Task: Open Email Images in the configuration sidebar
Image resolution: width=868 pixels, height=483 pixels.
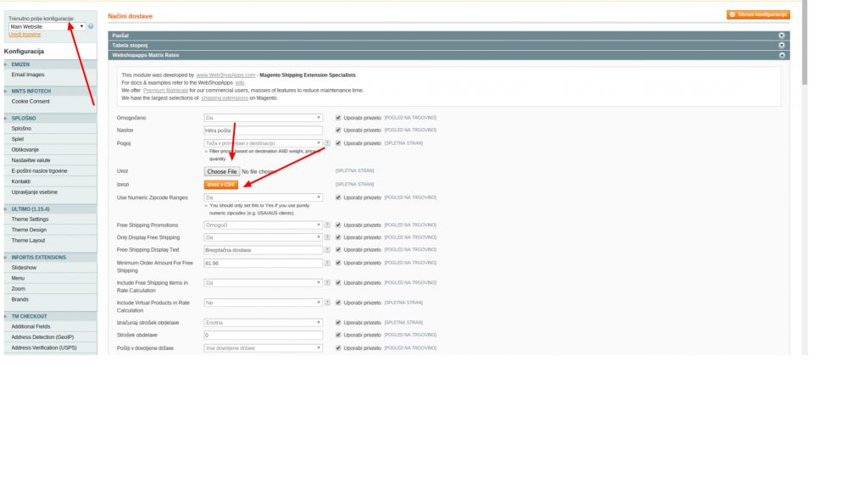Action: tap(28, 75)
